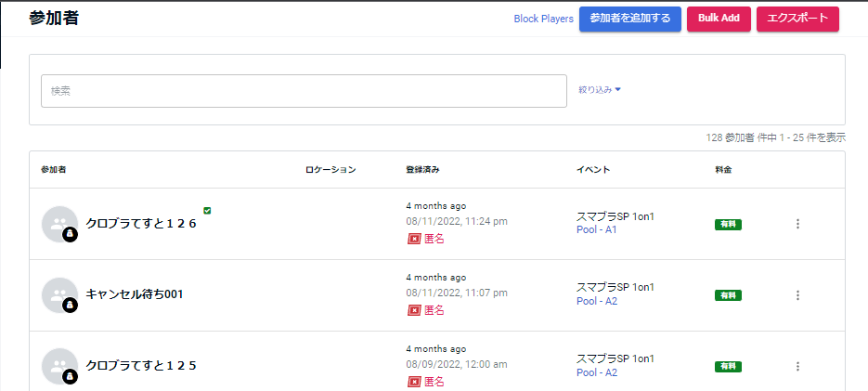The image size is (868, 391).
Task: Click date 08/11/2022, 11:24 pm
Action: (457, 222)
